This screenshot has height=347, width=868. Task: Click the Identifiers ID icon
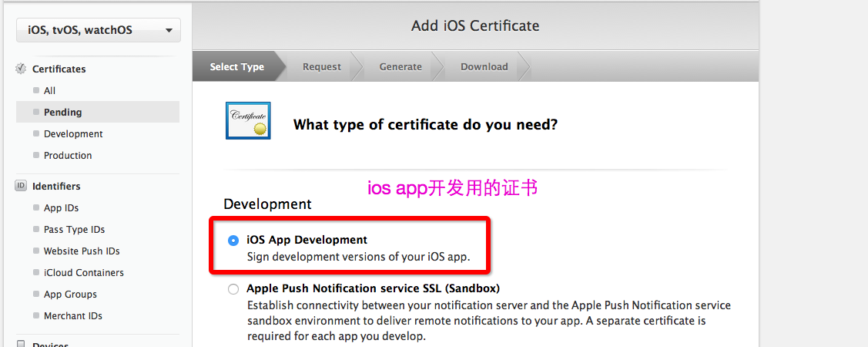21,186
